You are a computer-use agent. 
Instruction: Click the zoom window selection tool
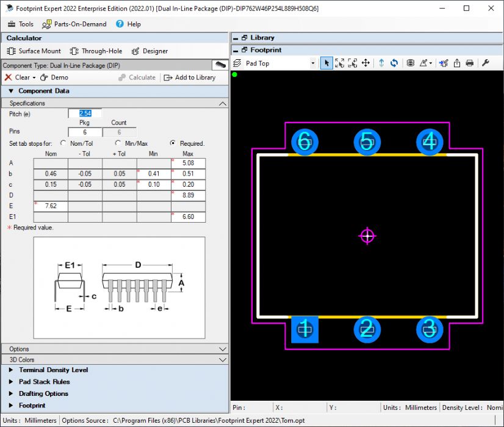click(x=353, y=63)
